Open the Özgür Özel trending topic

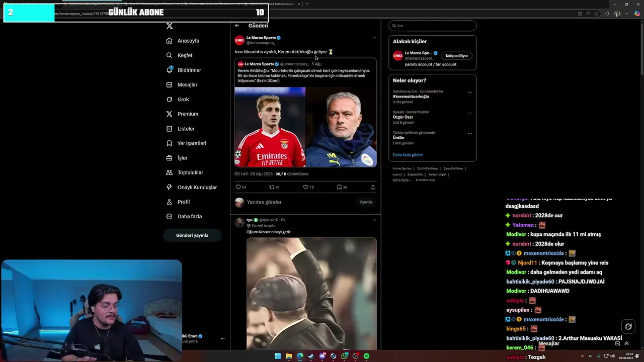pos(403,117)
